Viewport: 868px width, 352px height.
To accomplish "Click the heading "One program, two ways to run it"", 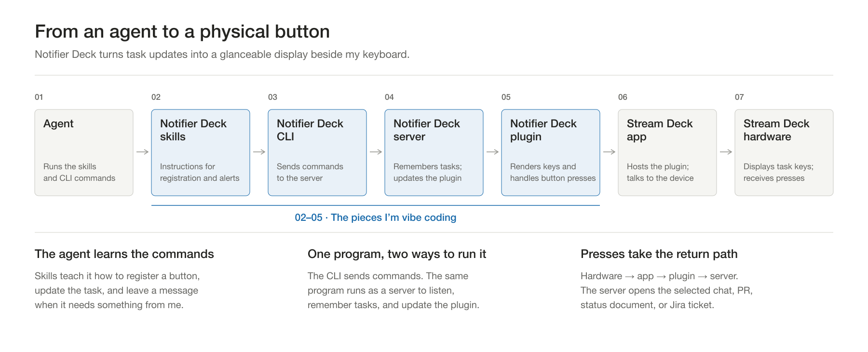I will pyautogui.click(x=397, y=254).
